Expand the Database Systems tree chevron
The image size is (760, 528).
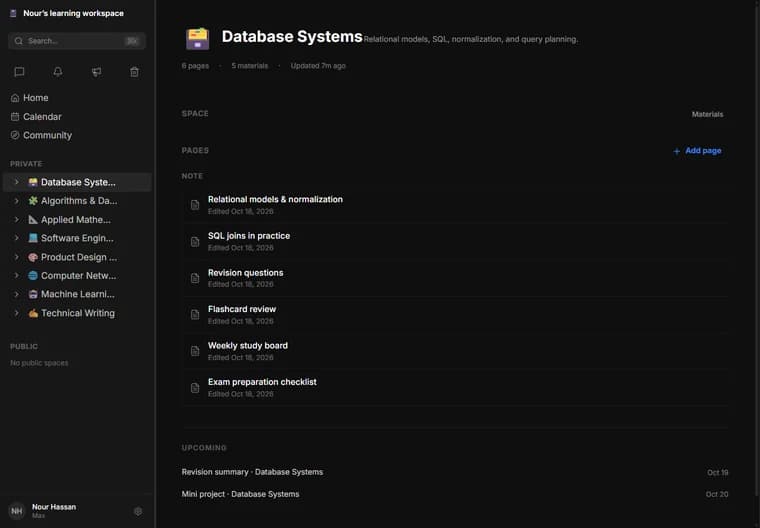16,182
